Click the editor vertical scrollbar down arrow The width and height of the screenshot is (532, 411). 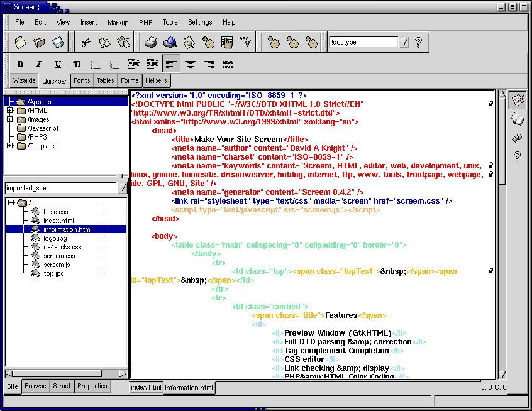[x=502, y=375]
